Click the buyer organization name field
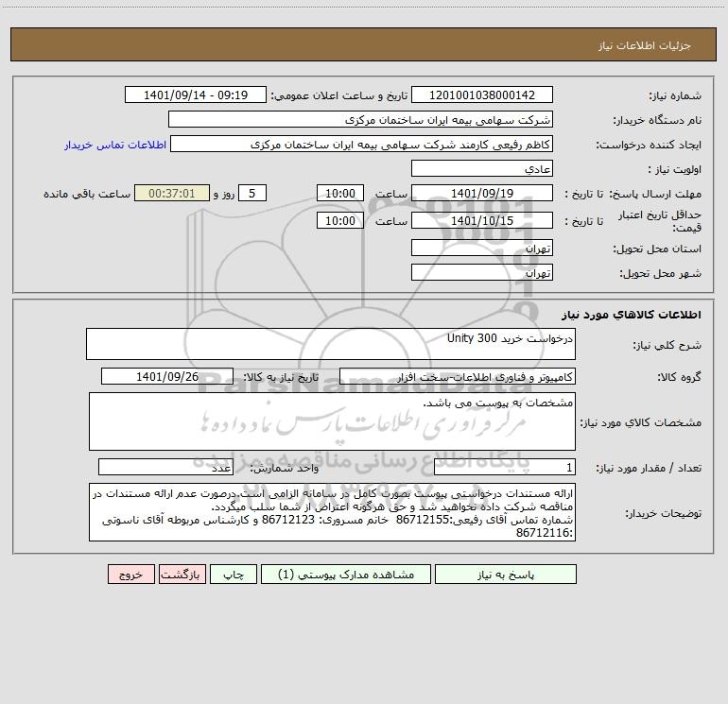The image size is (728, 704). click(x=360, y=120)
